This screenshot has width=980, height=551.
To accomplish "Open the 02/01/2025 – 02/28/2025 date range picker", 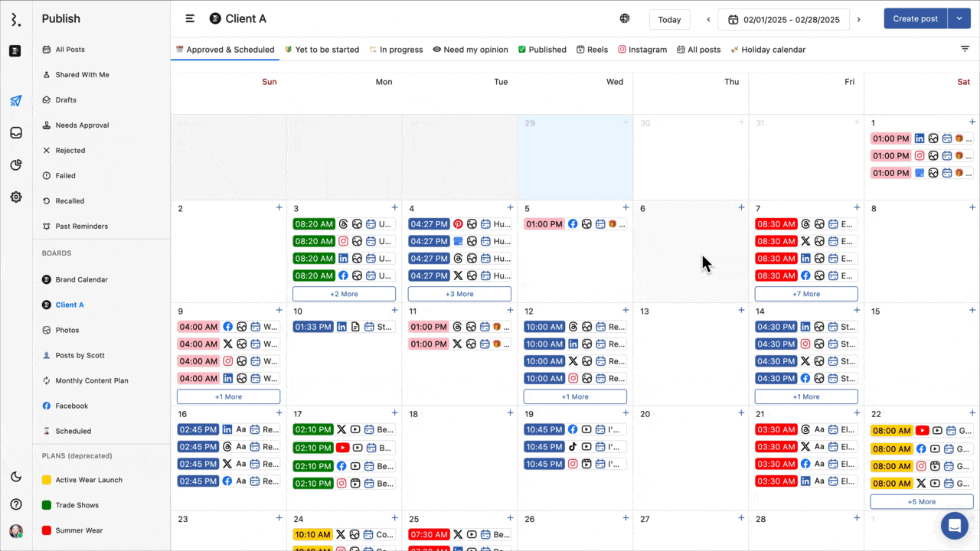I will click(x=783, y=20).
